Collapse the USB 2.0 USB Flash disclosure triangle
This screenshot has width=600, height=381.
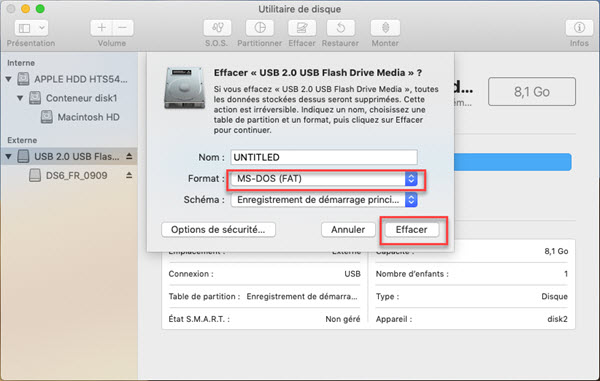coord(8,156)
